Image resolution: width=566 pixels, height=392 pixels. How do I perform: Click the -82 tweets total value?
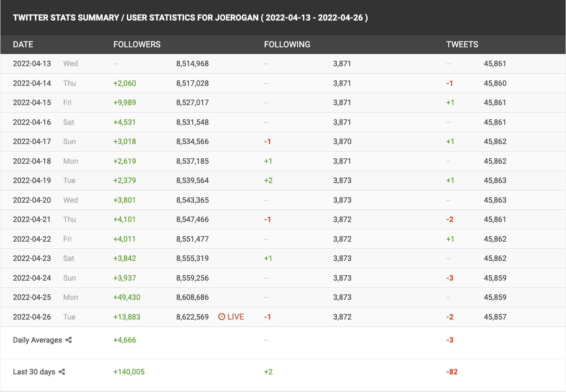click(x=452, y=372)
